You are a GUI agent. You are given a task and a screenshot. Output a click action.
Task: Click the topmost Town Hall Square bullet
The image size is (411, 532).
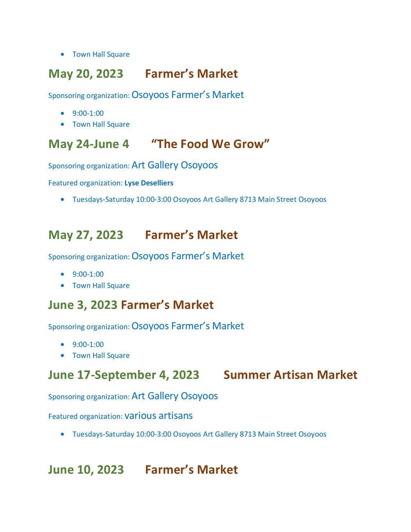point(101,54)
